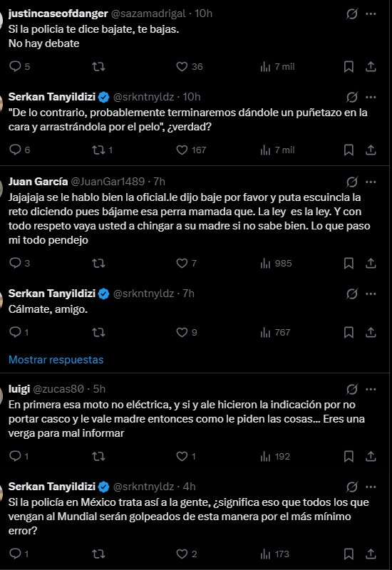Image resolution: width=392 pixels, height=570 pixels.
Task: Open luigi's username @zucas80
Action: point(58,389)
